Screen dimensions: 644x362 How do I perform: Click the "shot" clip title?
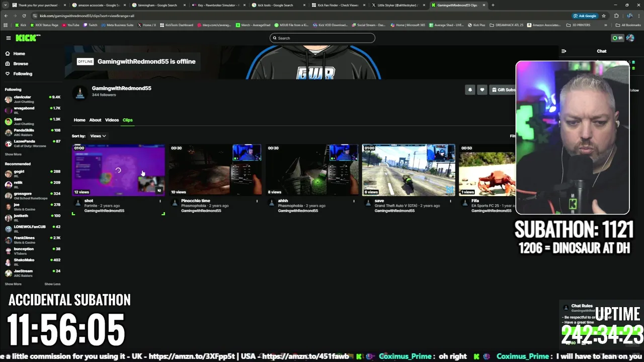89,201
